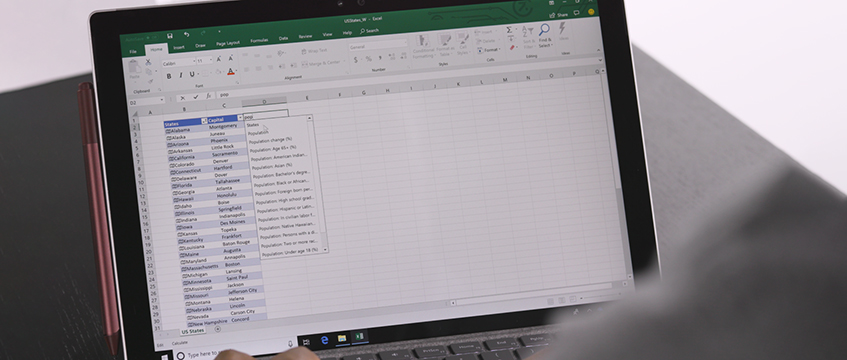
Task: Click the font color red A swatch
Action: tap(231, 71)
